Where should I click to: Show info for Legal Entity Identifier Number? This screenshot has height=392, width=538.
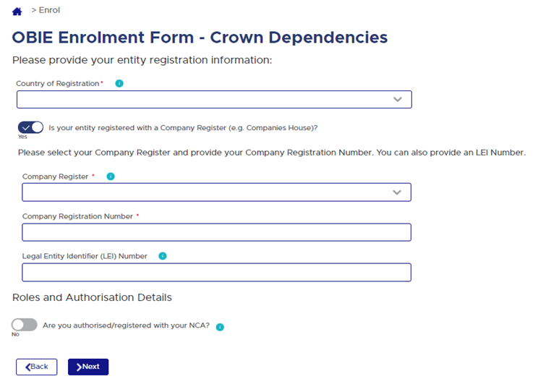click(163, 256)
